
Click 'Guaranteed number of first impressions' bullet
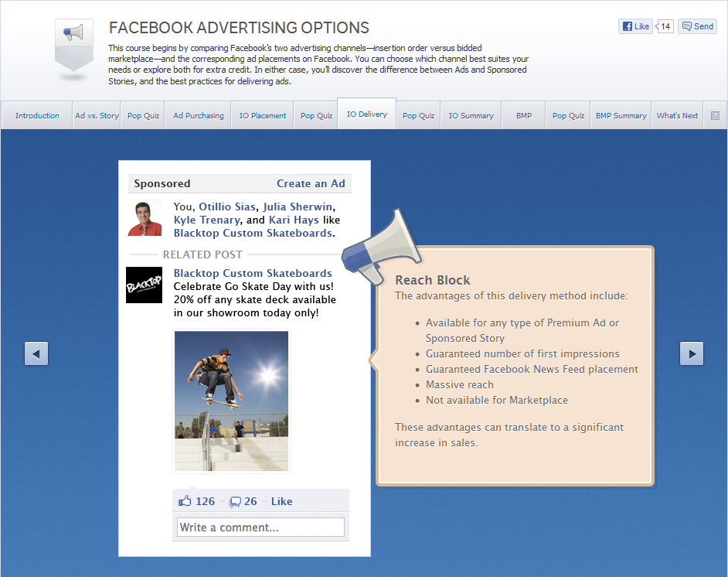tap(522, 354)
